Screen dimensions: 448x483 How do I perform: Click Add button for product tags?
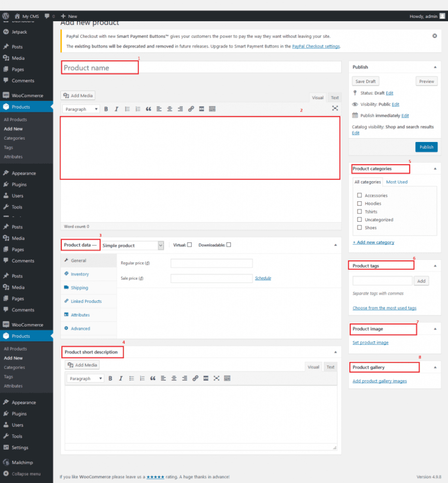[x=421, y=281]
